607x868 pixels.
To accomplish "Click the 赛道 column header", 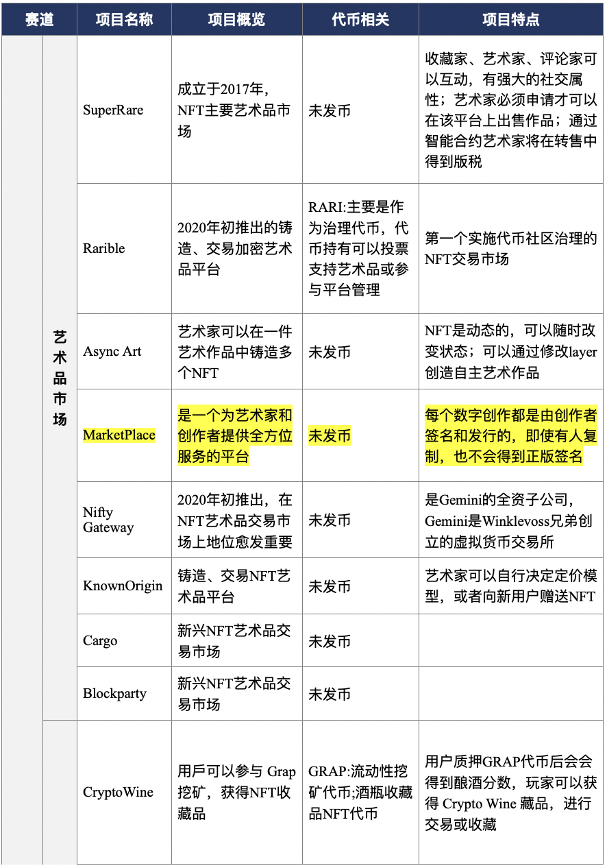I will click(x=39, y=19).
